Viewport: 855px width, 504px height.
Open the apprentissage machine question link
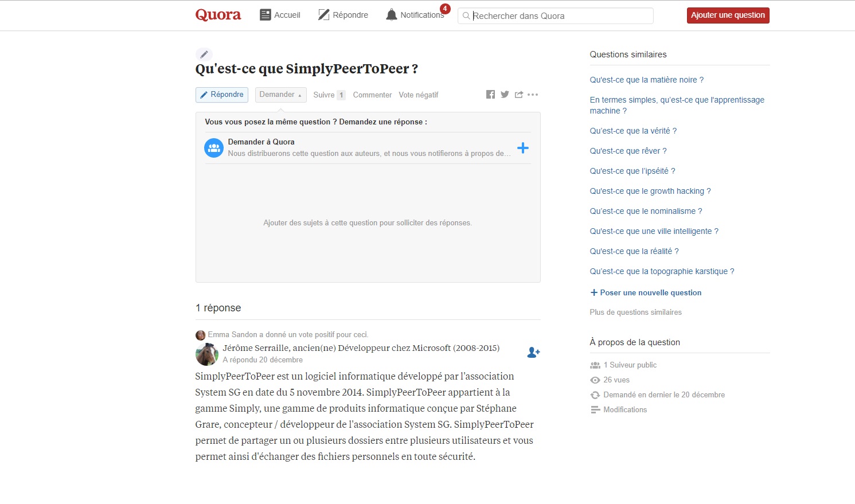pyautogui.click(x=677, y=106)
